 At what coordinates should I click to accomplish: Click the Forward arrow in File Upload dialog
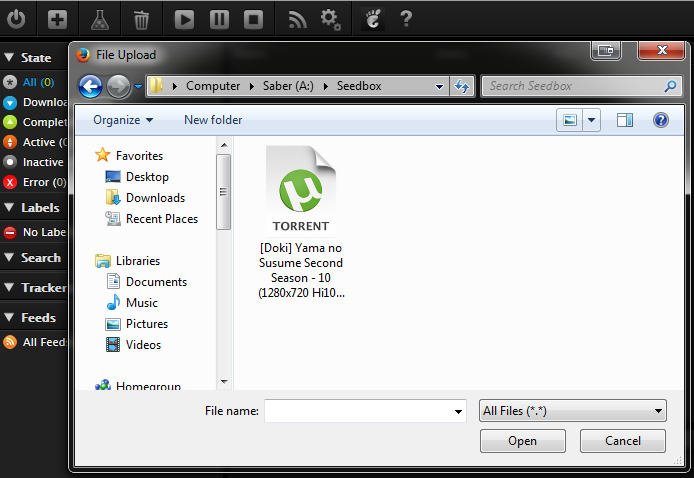118,86
